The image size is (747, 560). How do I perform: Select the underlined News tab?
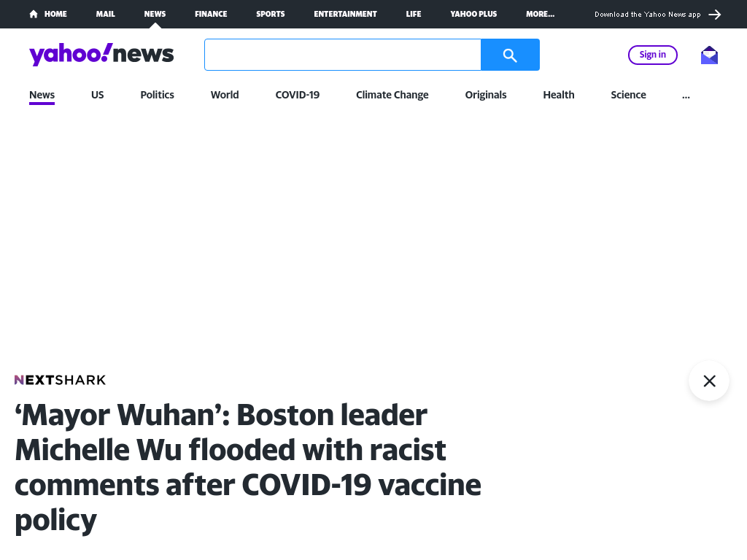42,95
